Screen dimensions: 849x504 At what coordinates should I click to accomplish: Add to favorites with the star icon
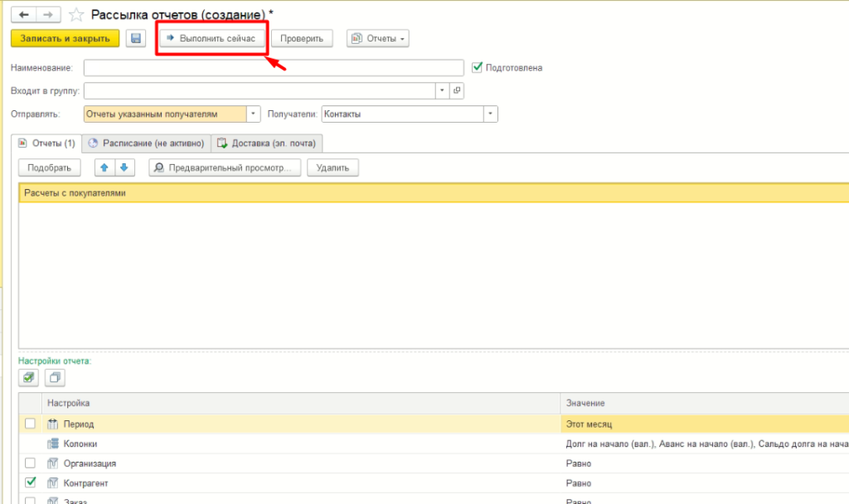pos(75,15)
